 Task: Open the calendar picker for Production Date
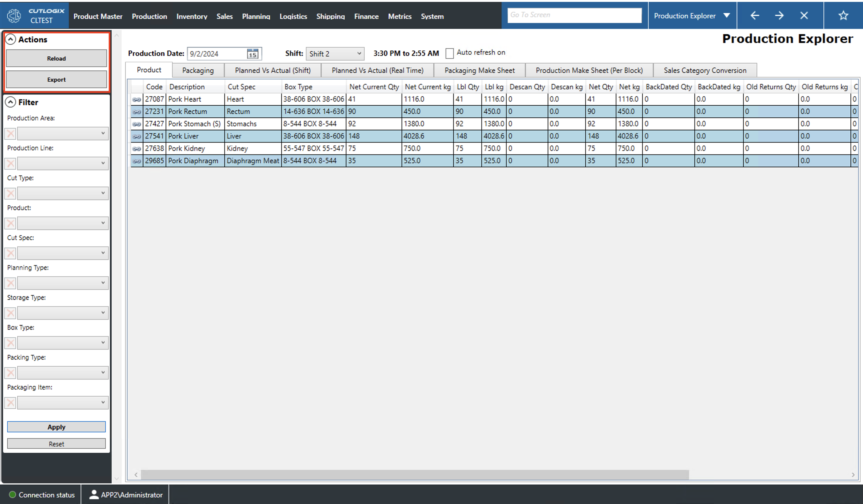(252, 53)
